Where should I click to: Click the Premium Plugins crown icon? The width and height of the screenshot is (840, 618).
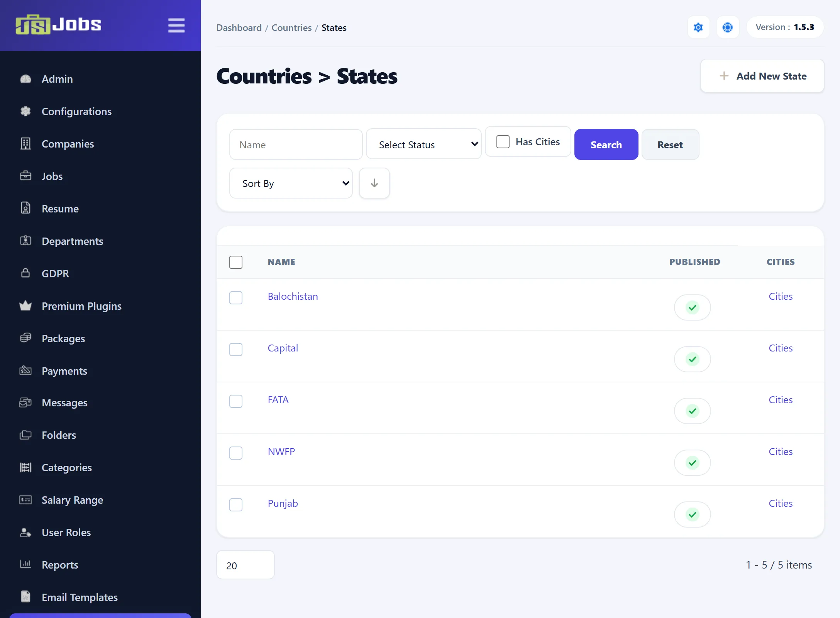(x=25, y=306)
